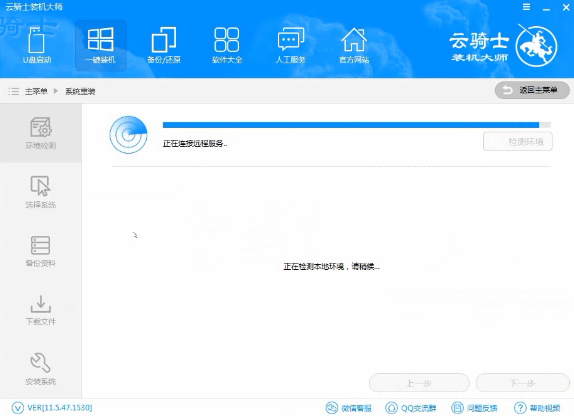Image resolution: width=574 pixels, height=416 pixels.
Task: Click the radar scanning icon
Action: pyautogui.click(x=128, y=135)
